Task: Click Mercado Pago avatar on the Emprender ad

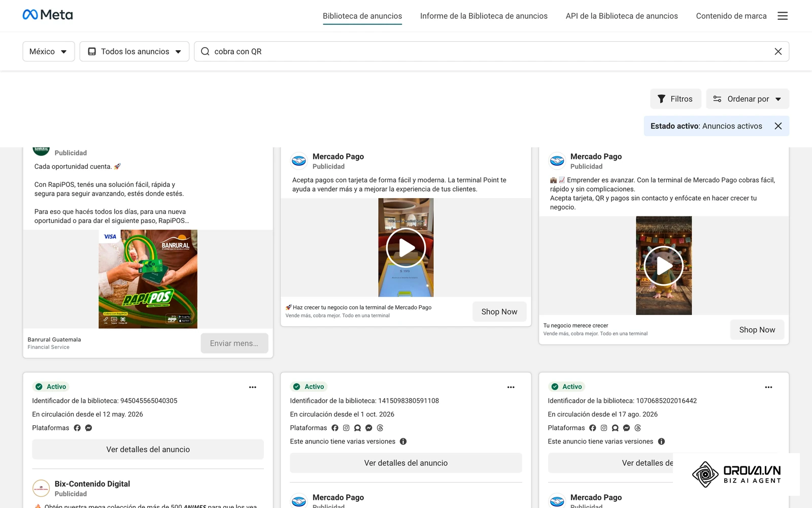Action: pos(557,161)
